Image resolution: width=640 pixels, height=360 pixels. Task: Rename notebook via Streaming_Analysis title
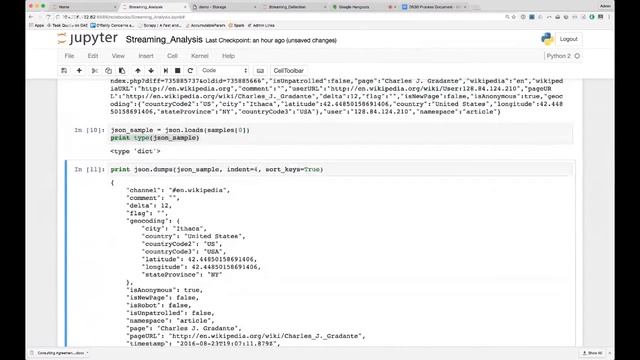point(164,40)
